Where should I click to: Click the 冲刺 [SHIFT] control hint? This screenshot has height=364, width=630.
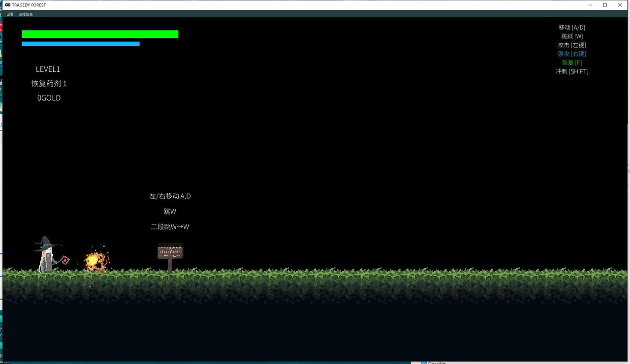point(572,71)
